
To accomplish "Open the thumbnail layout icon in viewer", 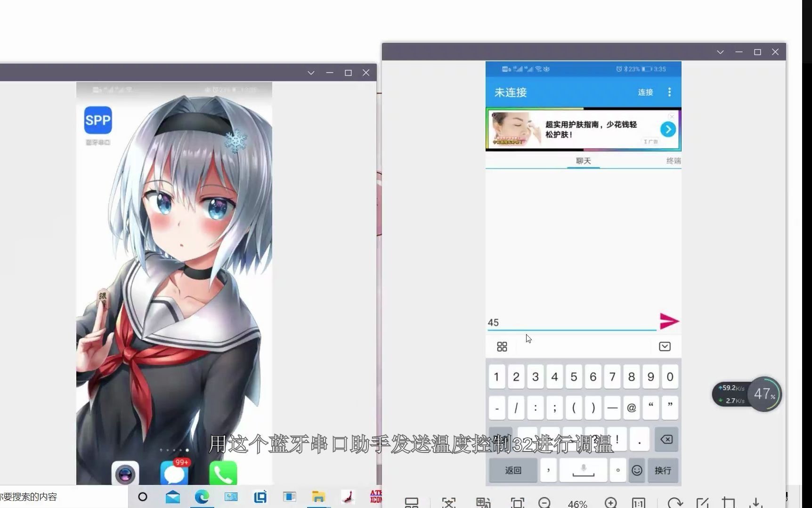I will coord(411,503).
